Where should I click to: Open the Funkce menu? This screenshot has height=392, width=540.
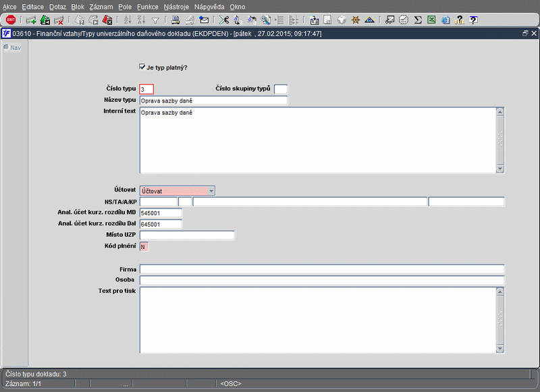[148, 7]
